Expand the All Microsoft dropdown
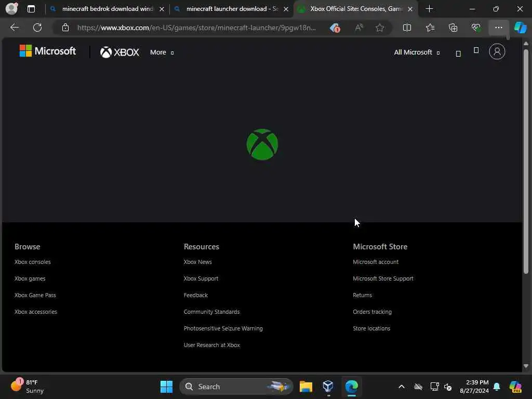Image resolution: width=532 pixels, height=399 pixels. 417,52
